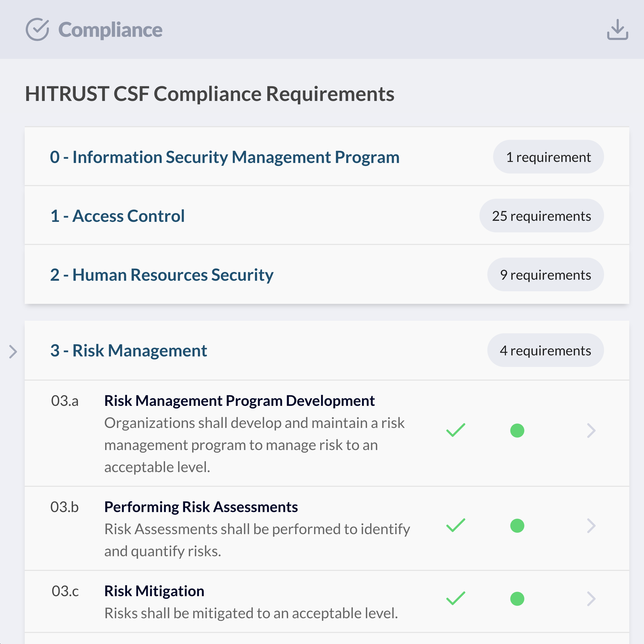The image size is (644, 644).
Task: Click green checkmark for Risk Mitigation
Action: point(455,599)
